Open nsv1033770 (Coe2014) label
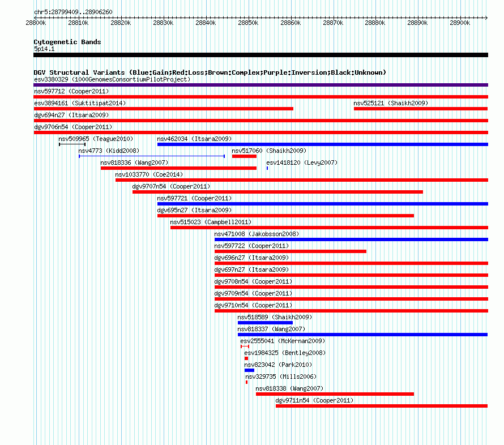Viewport: 504px width, 445px height. [x=149, y=174]
